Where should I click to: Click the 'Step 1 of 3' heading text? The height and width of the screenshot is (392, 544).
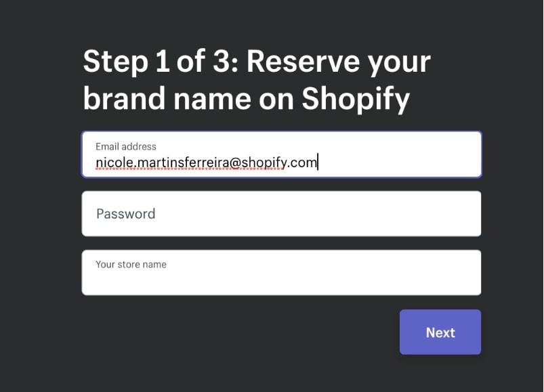pos(160,62)
